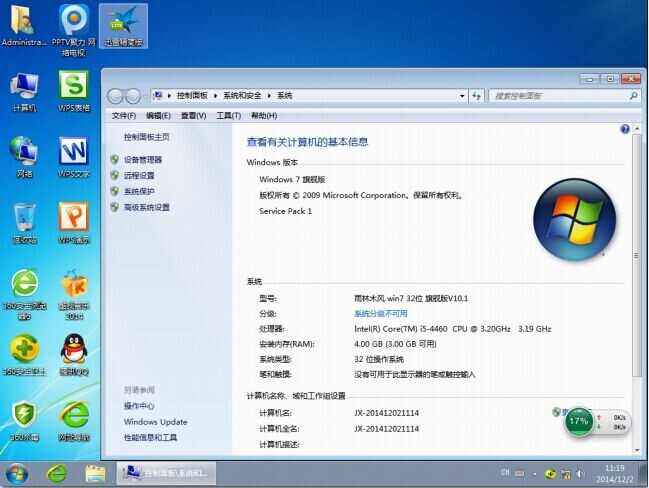Click 系统分级不可用 rating link

[x=381, y=314]
